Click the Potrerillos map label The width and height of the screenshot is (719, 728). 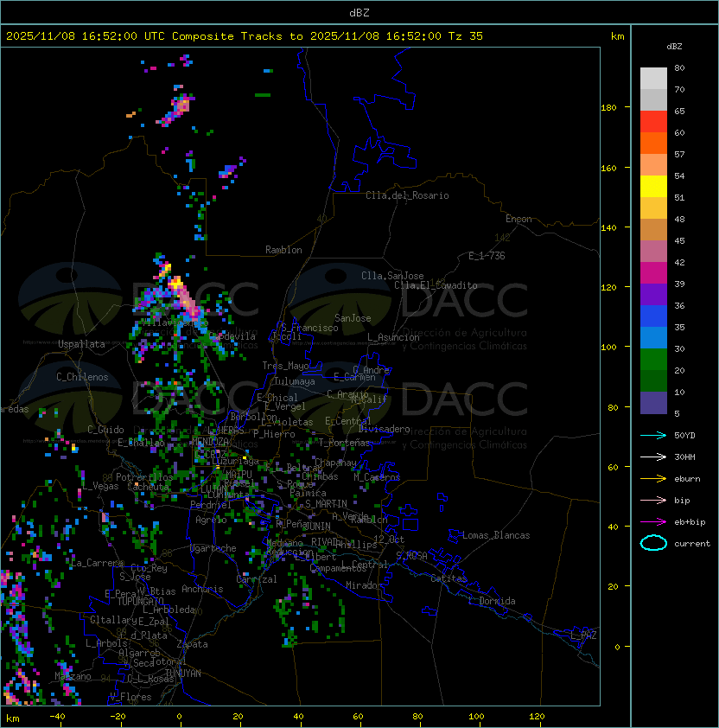coord(144,477)
